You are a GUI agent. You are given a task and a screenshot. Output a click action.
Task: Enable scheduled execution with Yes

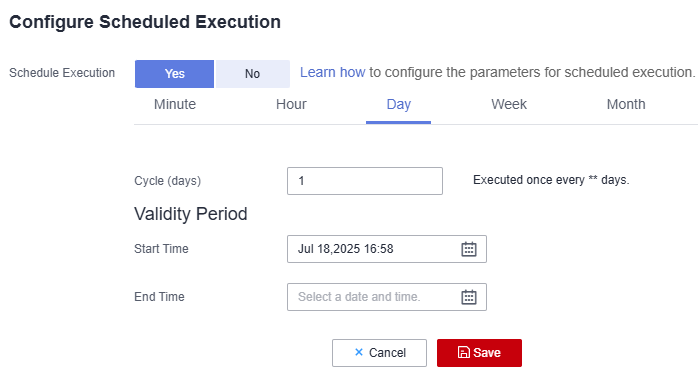pos(174,74)
